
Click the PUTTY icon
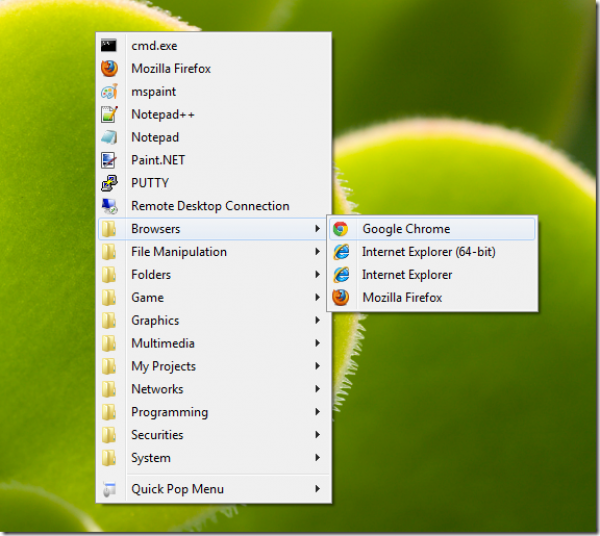109,183
